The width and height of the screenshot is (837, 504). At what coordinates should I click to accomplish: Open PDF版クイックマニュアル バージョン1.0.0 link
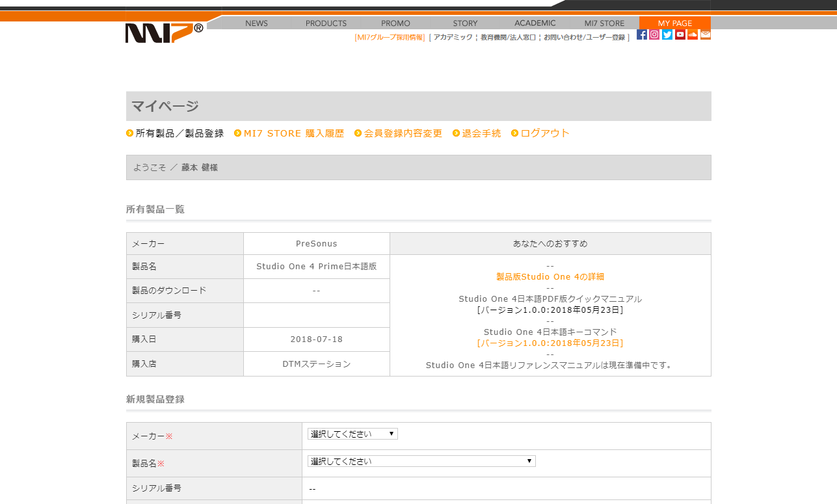coord(550,310)
